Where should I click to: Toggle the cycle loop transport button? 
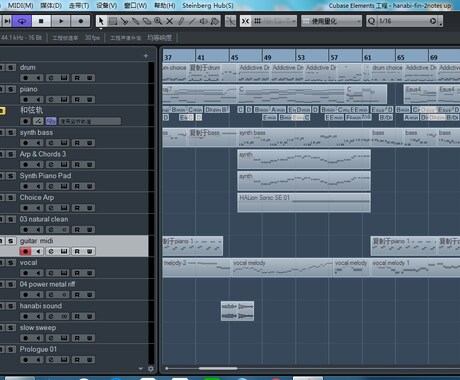pyautogui.click(x=22, y=21)
